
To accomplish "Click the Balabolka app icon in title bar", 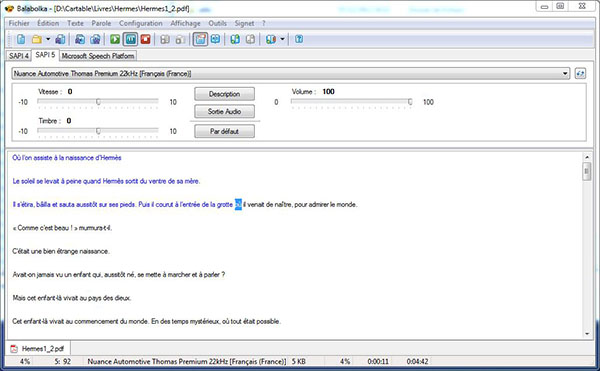I will coord(9,8).
